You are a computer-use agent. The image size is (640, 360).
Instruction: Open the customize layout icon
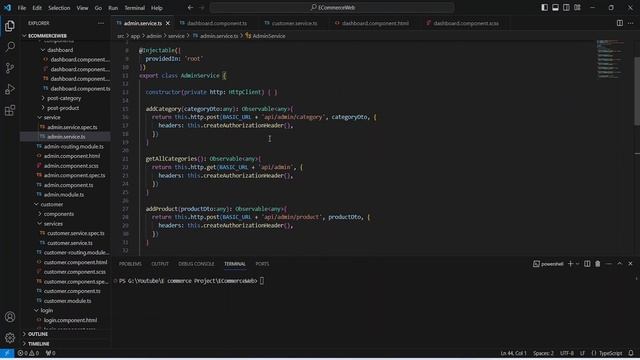(577, 7)
